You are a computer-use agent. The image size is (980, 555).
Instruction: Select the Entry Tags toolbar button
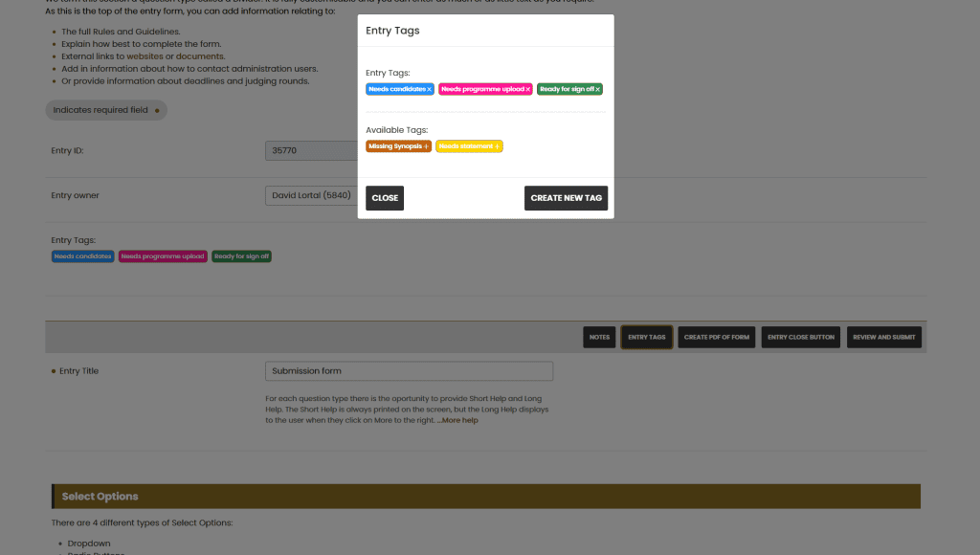click(x=646, y=338)
